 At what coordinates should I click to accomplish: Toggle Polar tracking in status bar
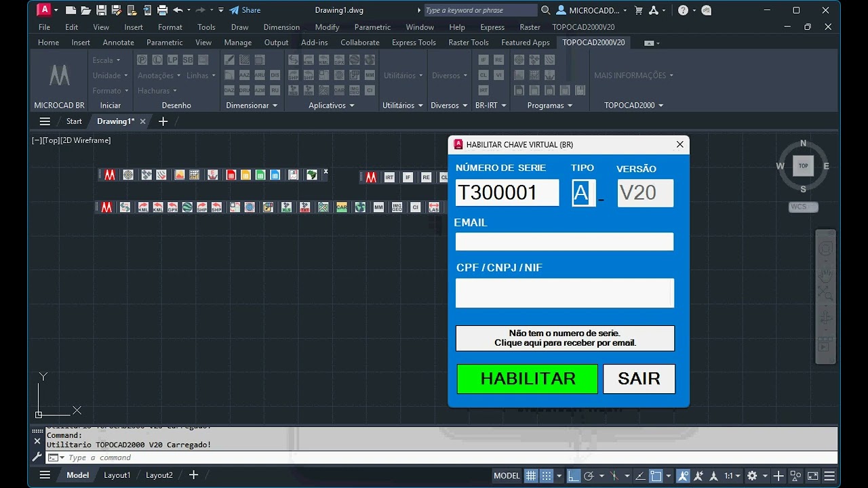589,476
